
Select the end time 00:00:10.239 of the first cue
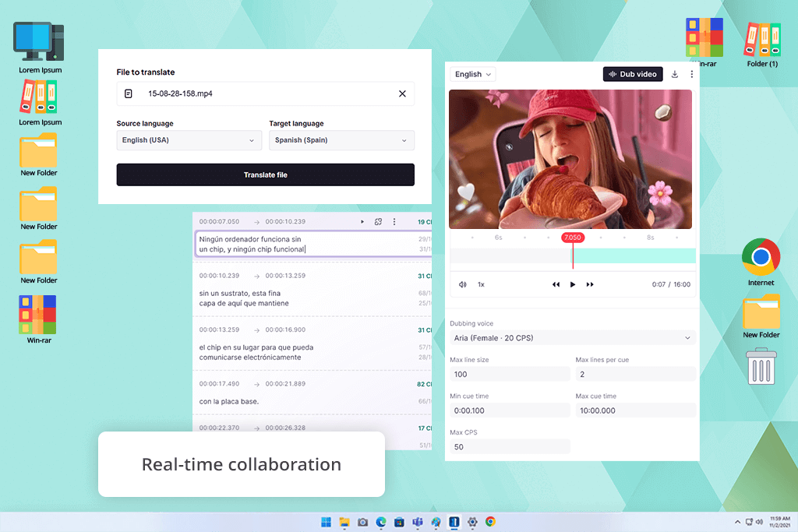[285, 222]
